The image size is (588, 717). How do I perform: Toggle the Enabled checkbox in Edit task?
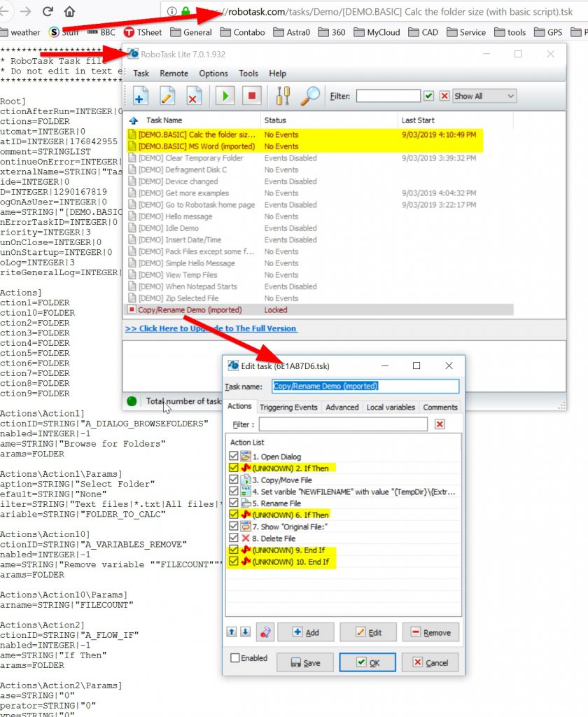[x=235, y=658]
